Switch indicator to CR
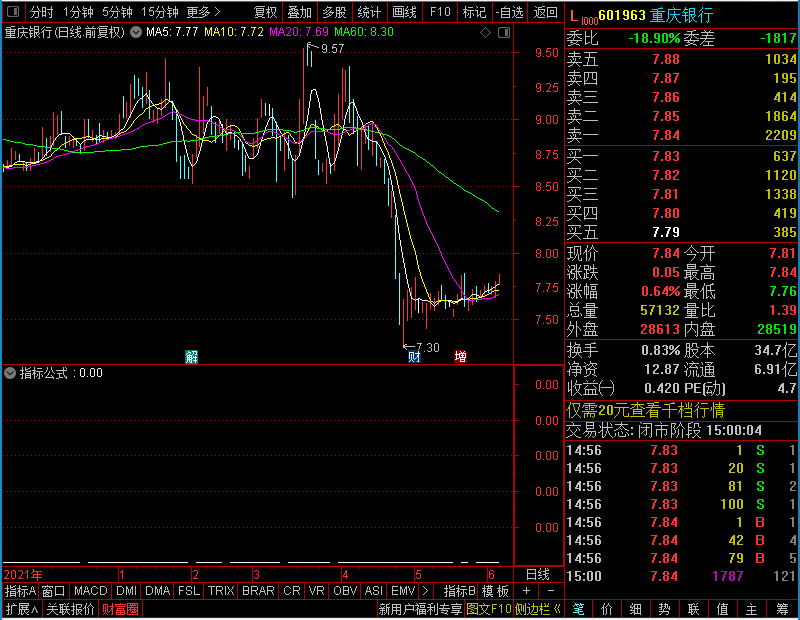This screenshot has height=620, width=800. click(x=291, y=591)
